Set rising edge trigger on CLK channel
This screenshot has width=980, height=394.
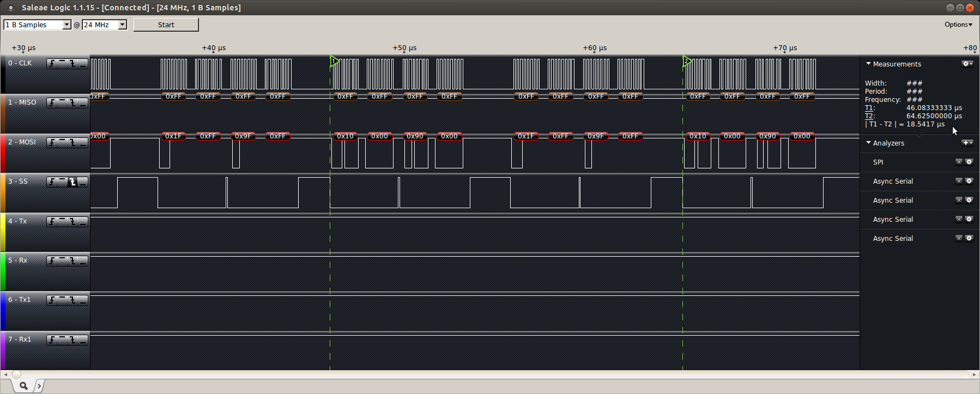point(52,64)
